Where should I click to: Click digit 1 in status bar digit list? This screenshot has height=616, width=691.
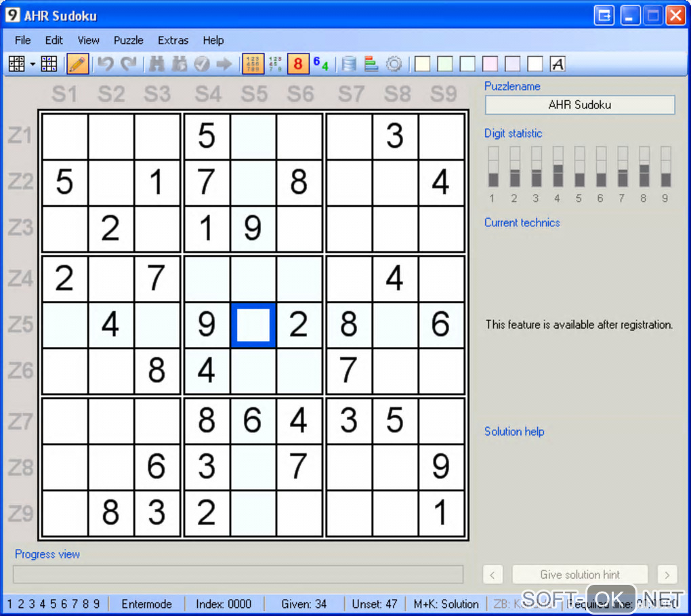coord(9,604)
